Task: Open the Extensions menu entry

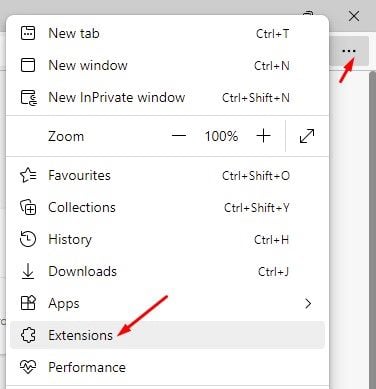Action: (167, 335)
